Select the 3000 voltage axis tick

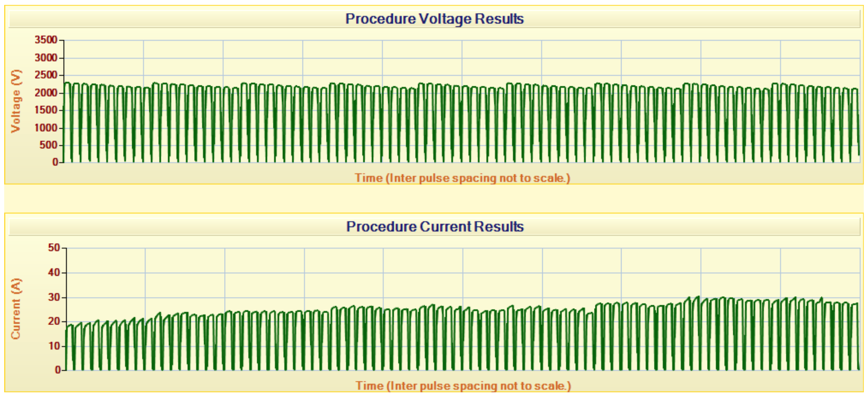[46, 58]
